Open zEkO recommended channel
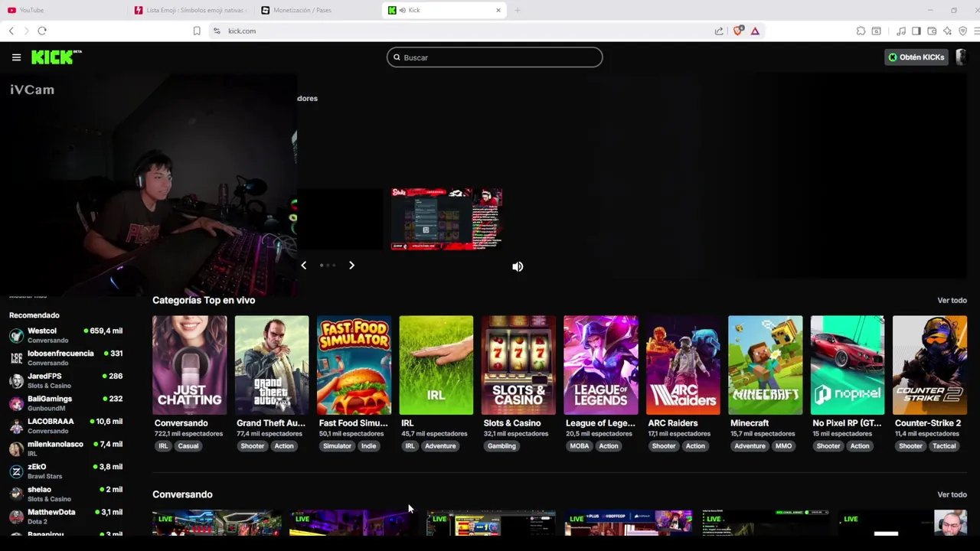The width and height of the screenshot is (980, 551). [x=66, y=471]
